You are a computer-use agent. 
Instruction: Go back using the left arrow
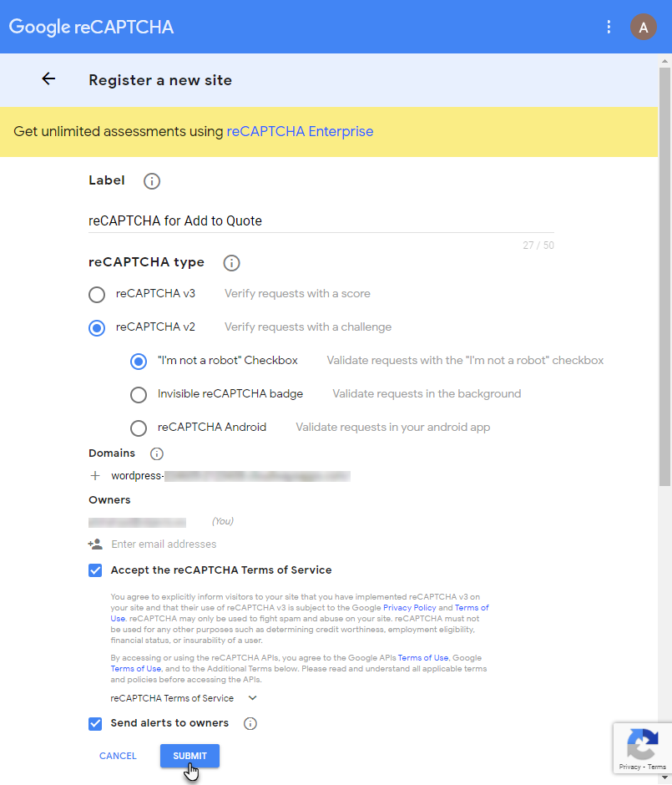click(x=48, y=78)
